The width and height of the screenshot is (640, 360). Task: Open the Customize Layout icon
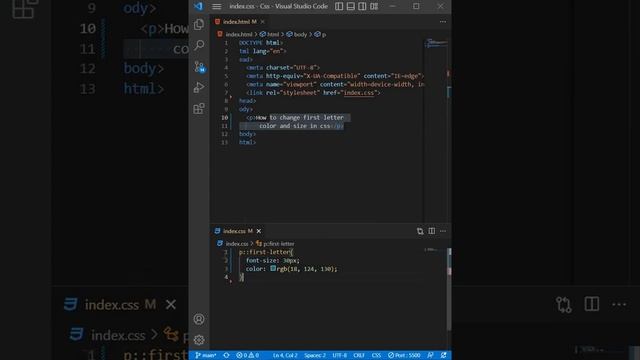(374, 6)
